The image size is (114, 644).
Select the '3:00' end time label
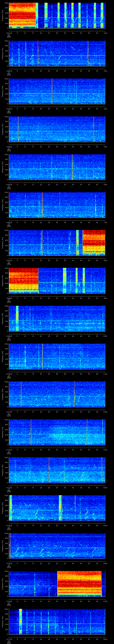click(105, 71)
